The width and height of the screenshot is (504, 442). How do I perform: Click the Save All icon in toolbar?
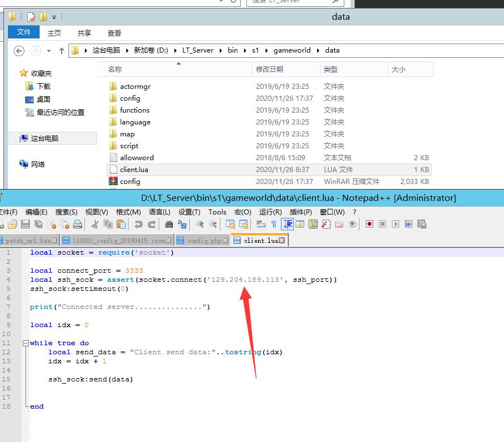point(38,224)
